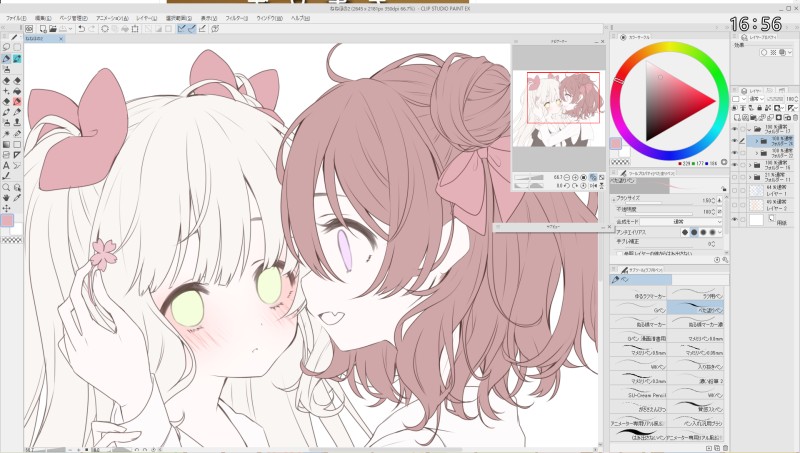Click the lock layer icon

pos(760,108)
